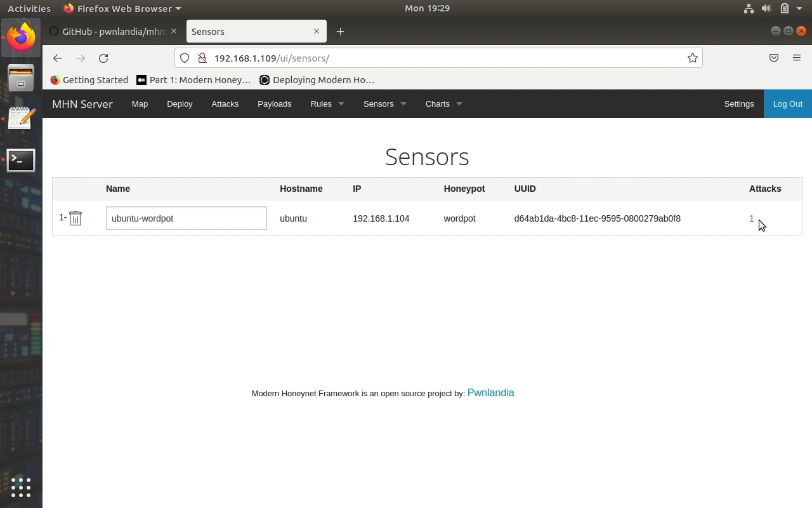Click the Log Out button

[x=787, y=104]
